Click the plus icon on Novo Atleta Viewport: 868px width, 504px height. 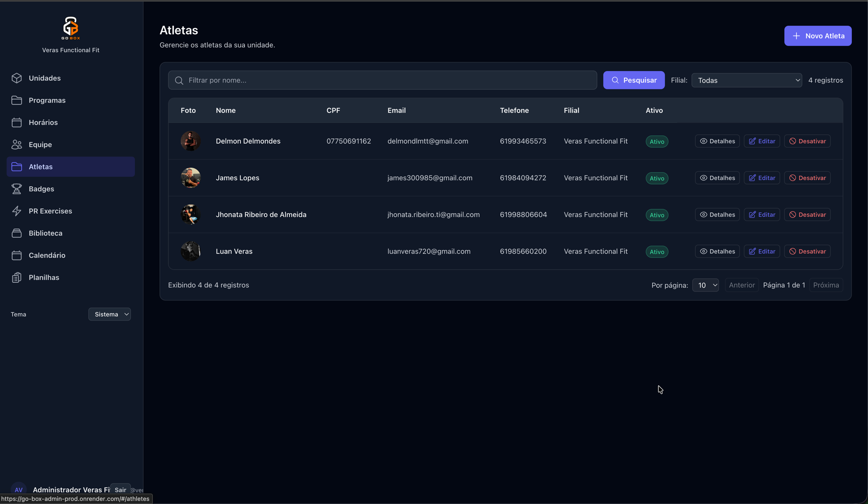[796, 36]
